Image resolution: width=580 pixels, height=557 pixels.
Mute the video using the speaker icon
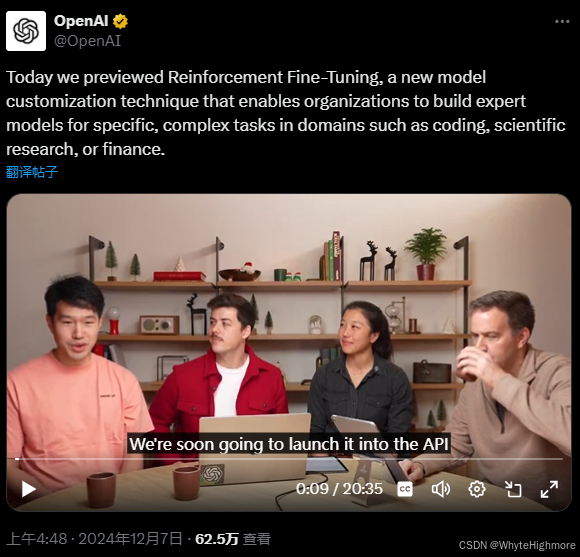pyautogui.click(x=441, y=489)
